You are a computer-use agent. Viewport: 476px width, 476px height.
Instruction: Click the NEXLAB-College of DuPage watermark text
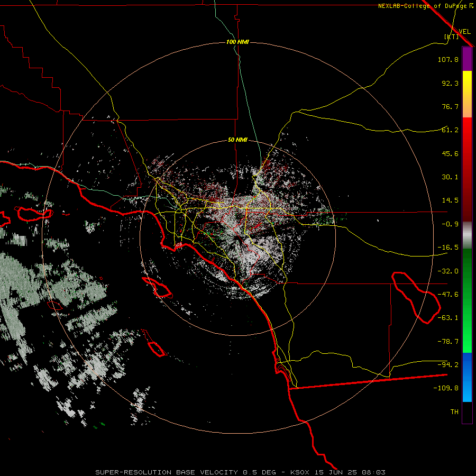pos(425,6)
